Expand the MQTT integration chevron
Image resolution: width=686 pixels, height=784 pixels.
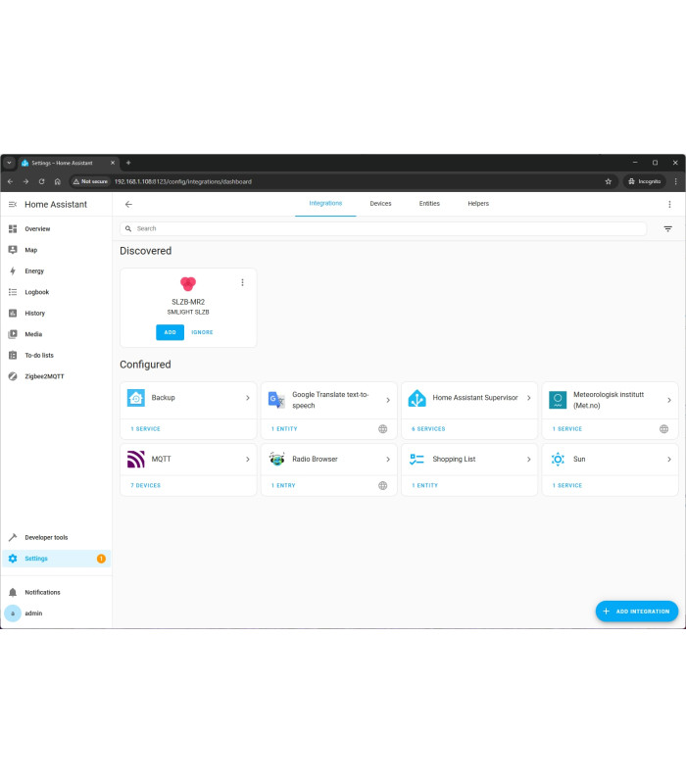coord(247,459)
